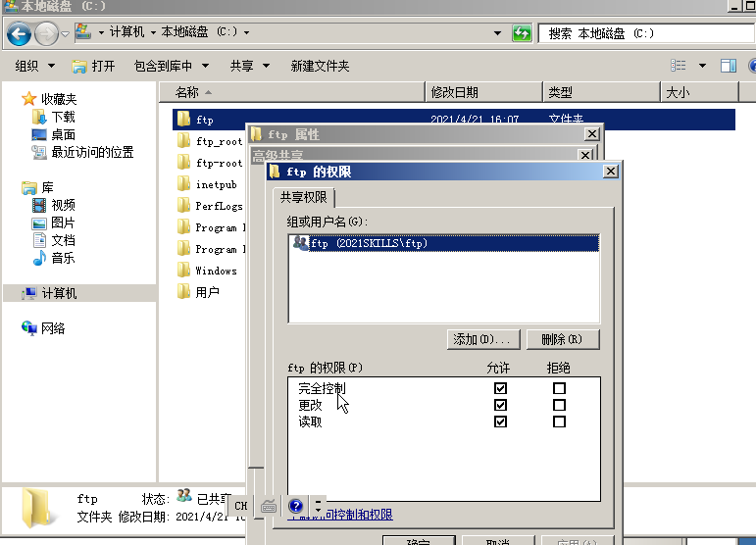Open the 共享 toolbar dropdown
The width and height of the screenshot is (756, 545).
tap(248, 66)
